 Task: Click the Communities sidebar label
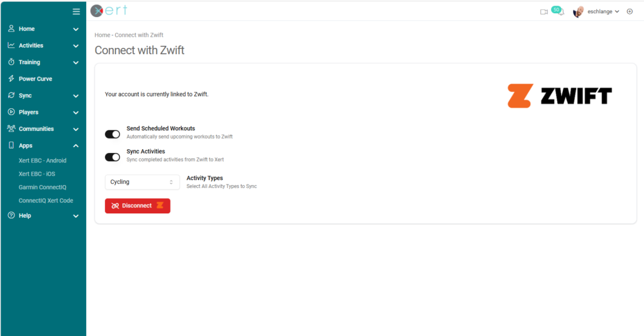pyautogui.click(x=36, y=128)
